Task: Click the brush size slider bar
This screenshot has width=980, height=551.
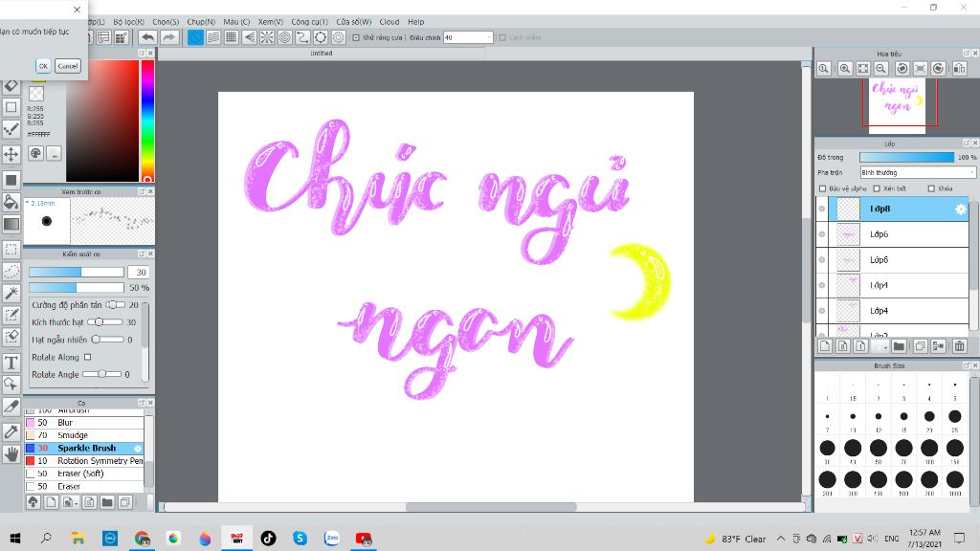Action: [x=77, y=273]
